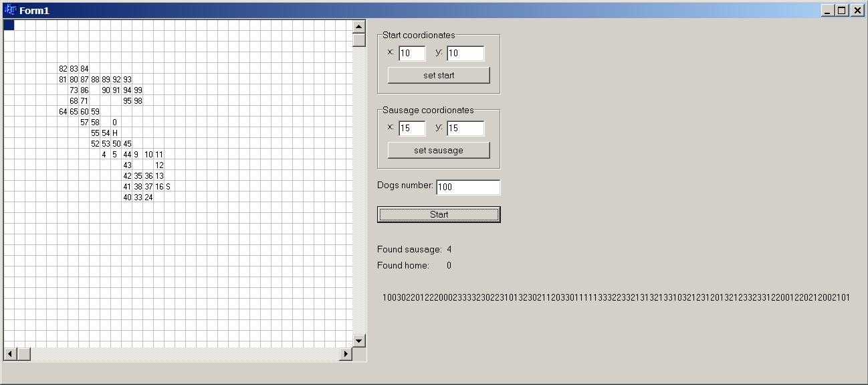Click the Sausage coordinates y field
The width and height of the screenshot is (868, 385).
click(x=465, y=129)
